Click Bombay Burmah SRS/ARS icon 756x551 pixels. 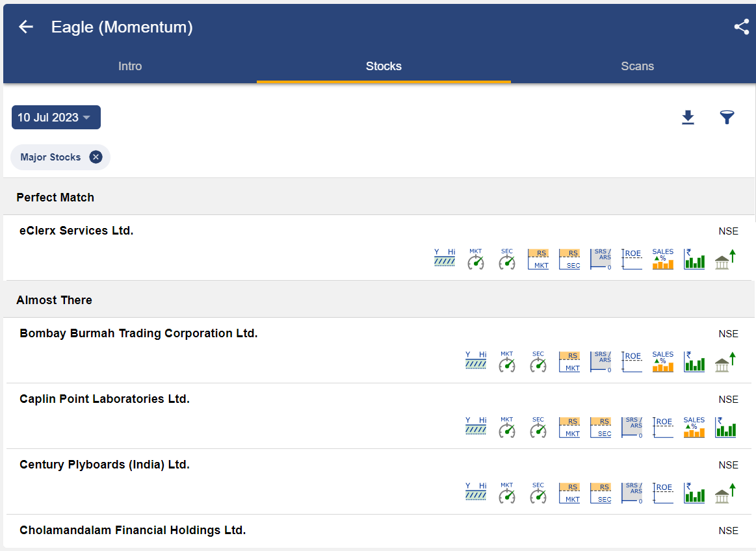click(x=601, y=361)
